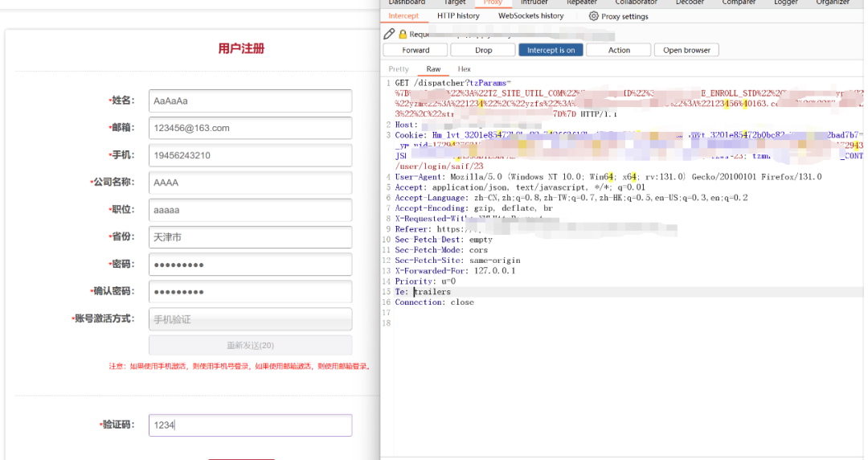
Task: Open the Logger tab
Action: point(785,2)
